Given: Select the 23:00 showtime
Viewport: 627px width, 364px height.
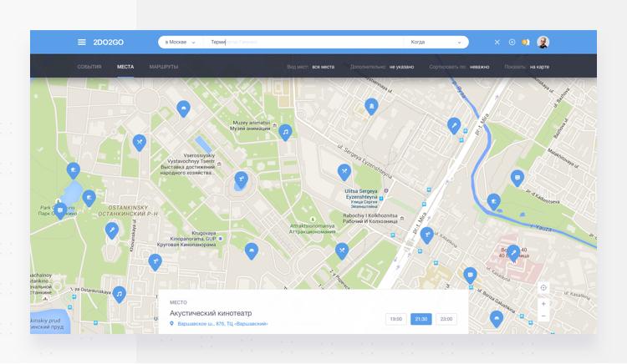Looking at the screenshot, I should point(446,319).
